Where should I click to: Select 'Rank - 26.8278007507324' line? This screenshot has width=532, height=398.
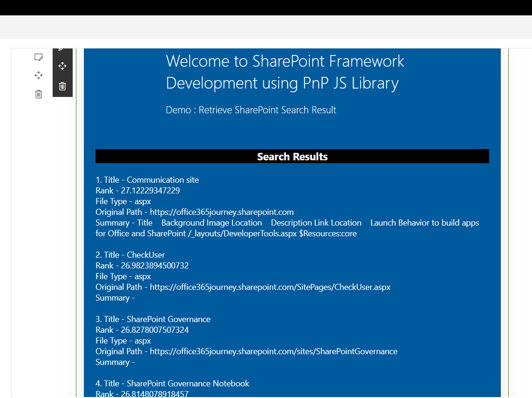[142, 330]
